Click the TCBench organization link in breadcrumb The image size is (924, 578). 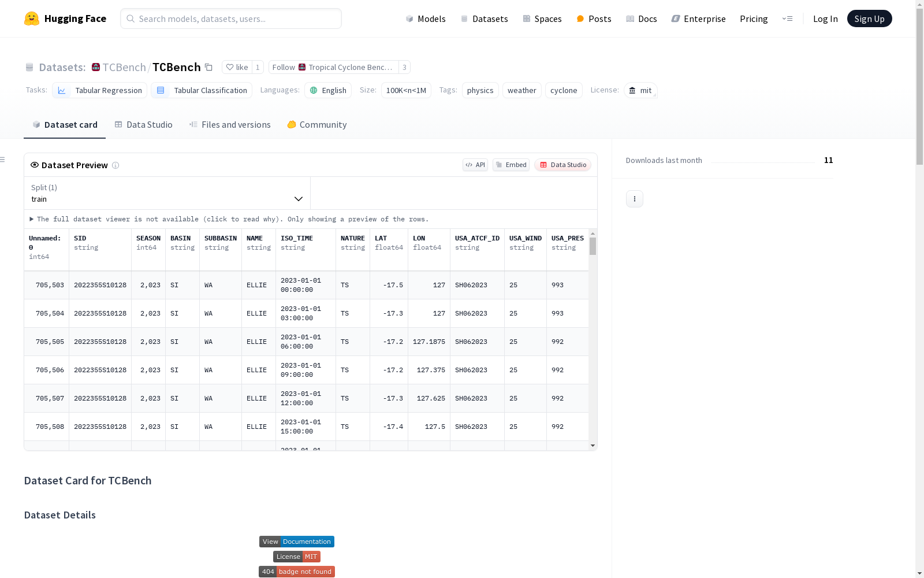click(x=124, y=67)
